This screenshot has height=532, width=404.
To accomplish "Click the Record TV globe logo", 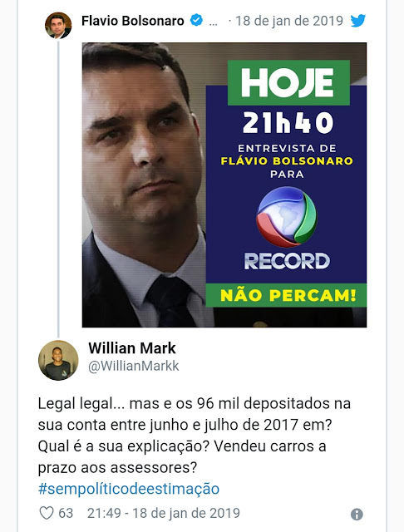I will pyautogui.click(x=287, y=217).
